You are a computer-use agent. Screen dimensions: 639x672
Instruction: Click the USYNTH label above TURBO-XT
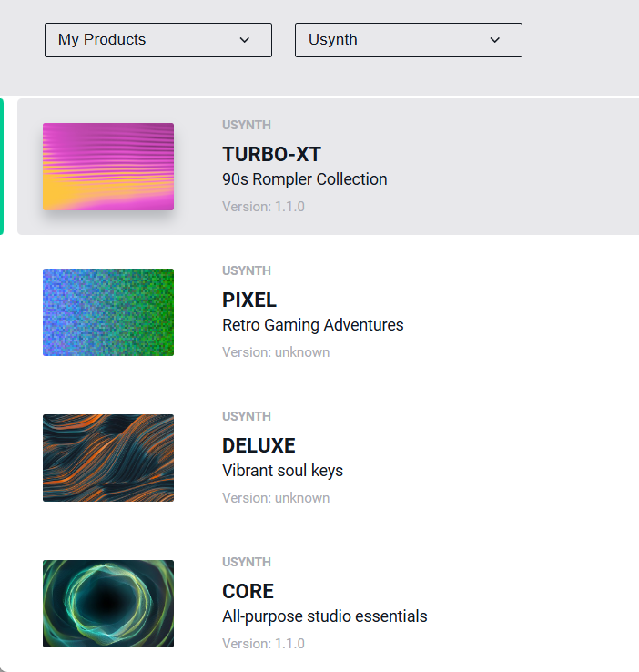tap(247, 125)
